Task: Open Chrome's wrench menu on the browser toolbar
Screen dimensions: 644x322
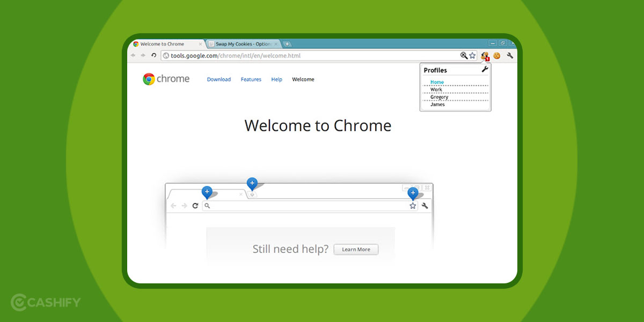Action: 510,55
